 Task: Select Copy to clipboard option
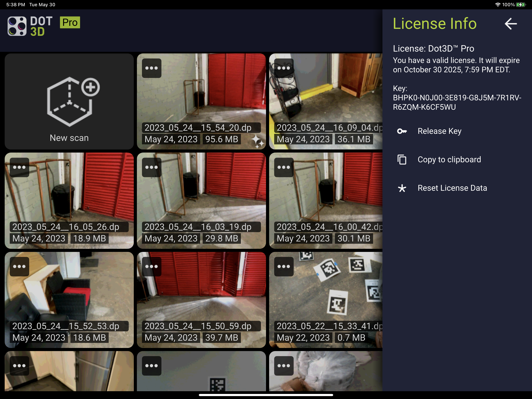[x=449, y=160]
